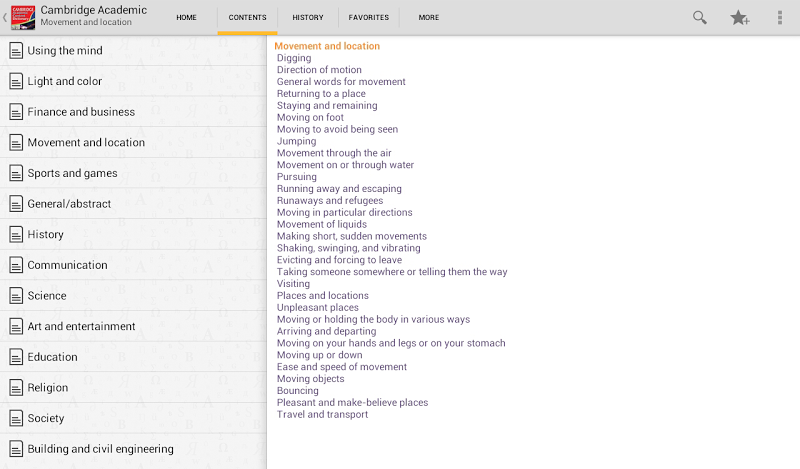Open Building and civil engineering category

(100, 449)
